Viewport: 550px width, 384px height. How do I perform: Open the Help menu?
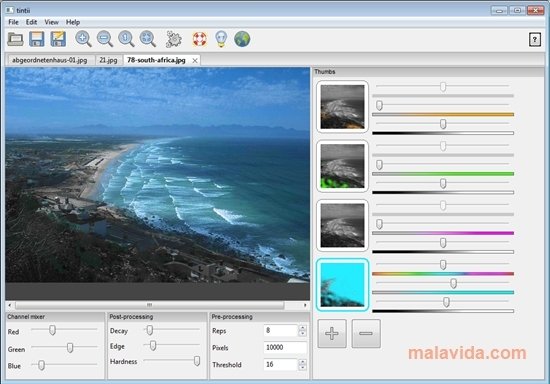coord(73,22)
